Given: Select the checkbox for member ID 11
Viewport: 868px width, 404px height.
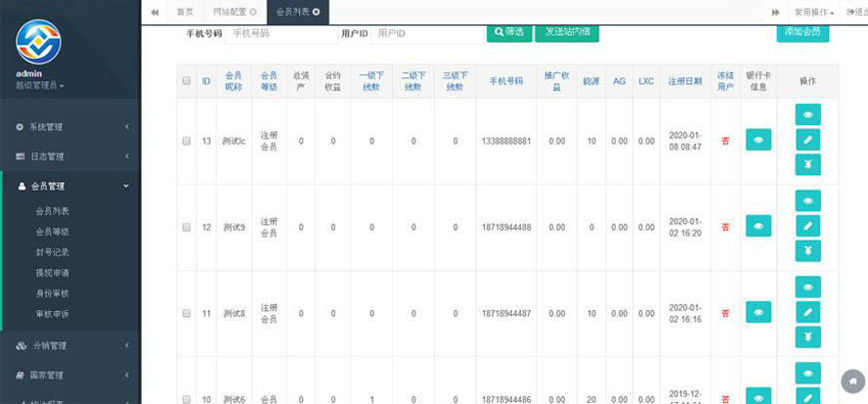Looking at the screenshot, I should tap(186, 313).
